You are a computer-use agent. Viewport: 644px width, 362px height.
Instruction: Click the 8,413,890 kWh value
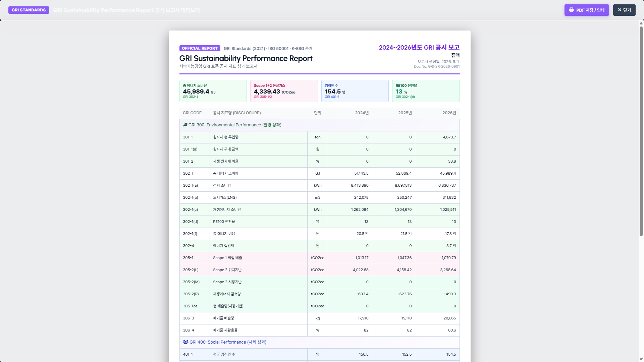(x=360, y=185)
